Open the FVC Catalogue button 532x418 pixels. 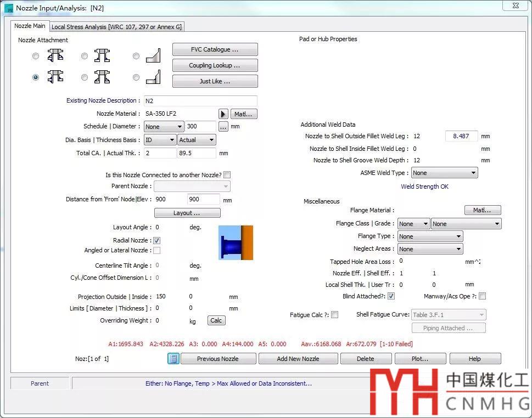tap(215, 49)
